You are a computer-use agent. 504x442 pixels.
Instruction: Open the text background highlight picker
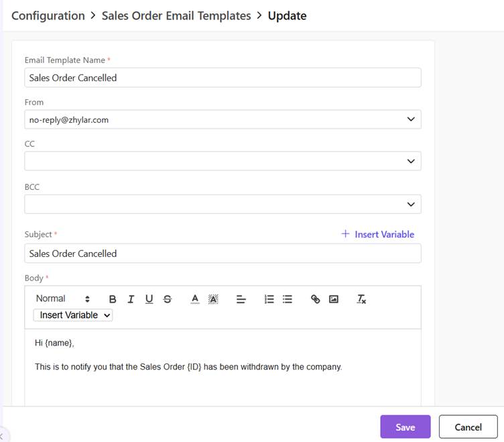[213, 299]
